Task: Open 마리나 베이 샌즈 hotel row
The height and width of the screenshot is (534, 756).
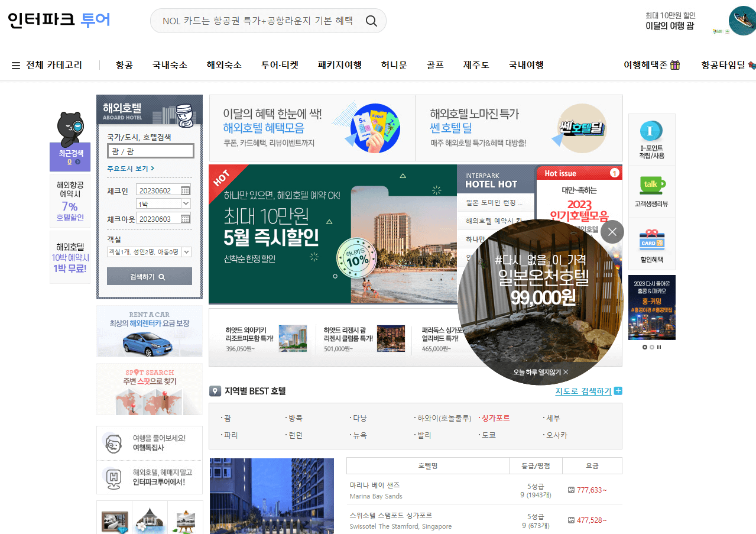Action: point(484,490)
